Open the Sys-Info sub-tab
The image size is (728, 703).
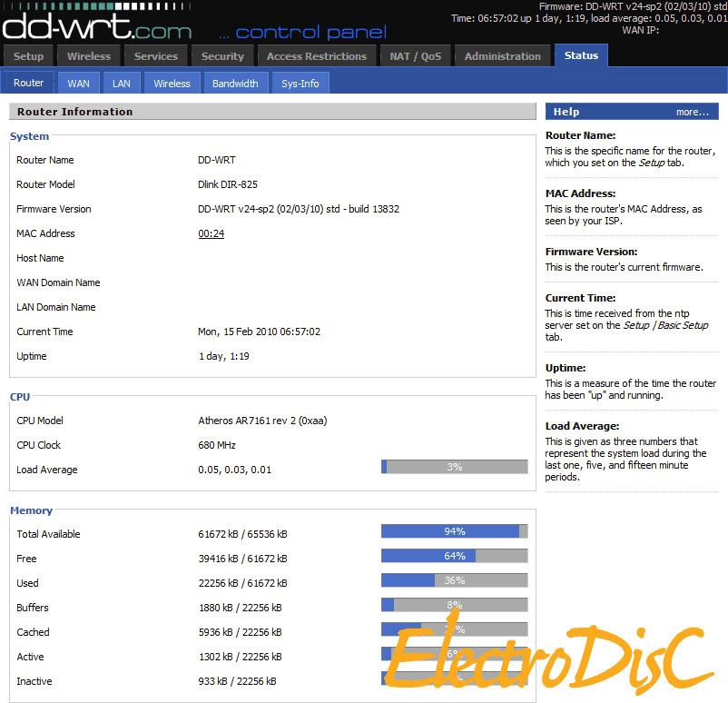click(x=300, y=84)
